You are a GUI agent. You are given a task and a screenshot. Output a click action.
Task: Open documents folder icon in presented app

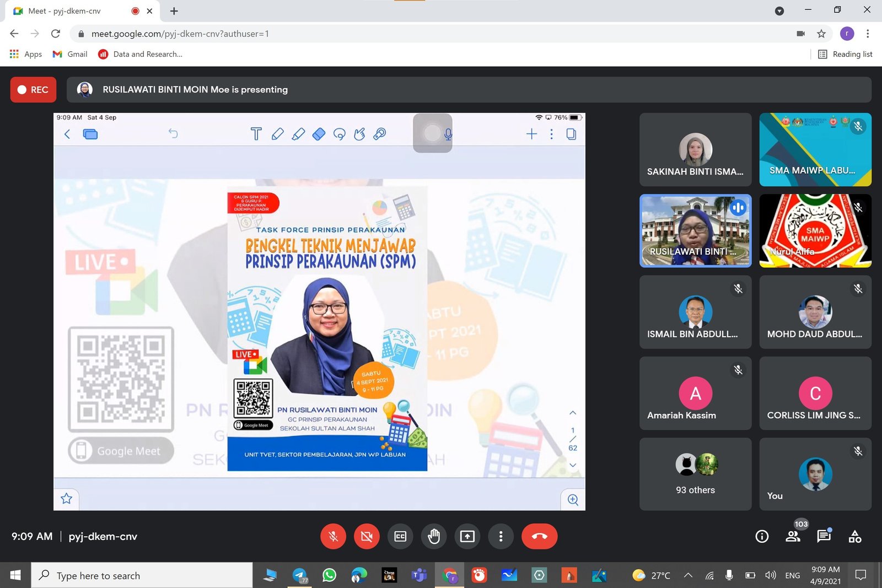coord(90,134)
